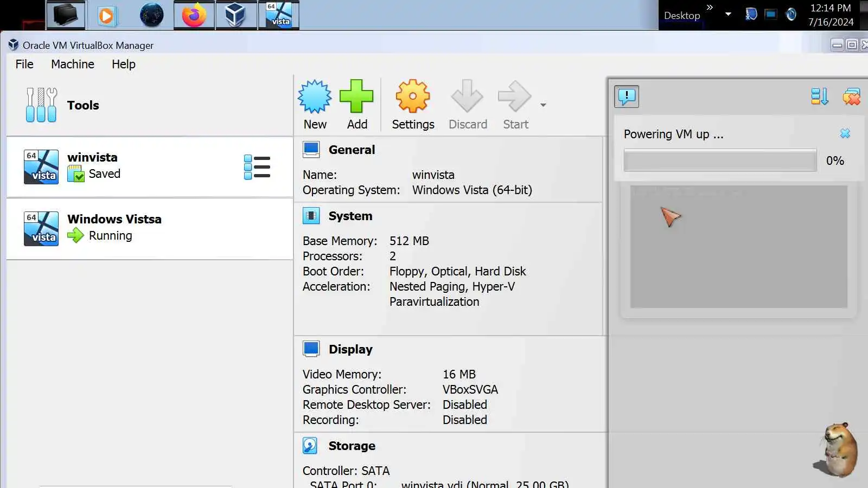Cancel the Powering VM up progress

[845, 133]
